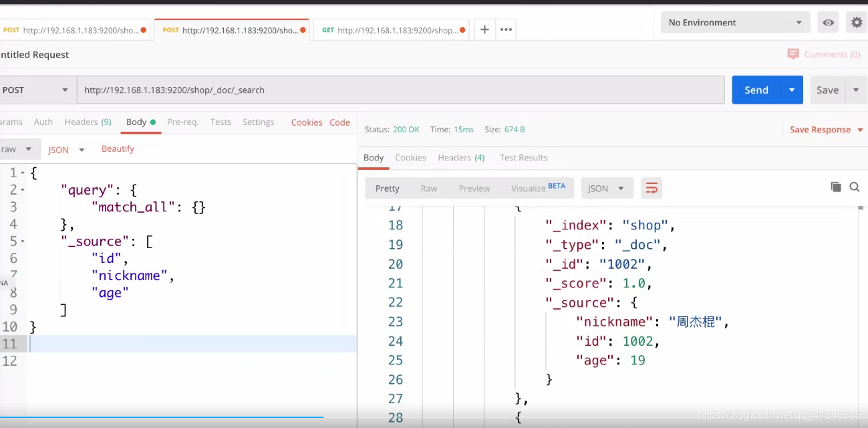Open the Tests tab
This screenshot has width=868, height=428.
coord(221,122)
